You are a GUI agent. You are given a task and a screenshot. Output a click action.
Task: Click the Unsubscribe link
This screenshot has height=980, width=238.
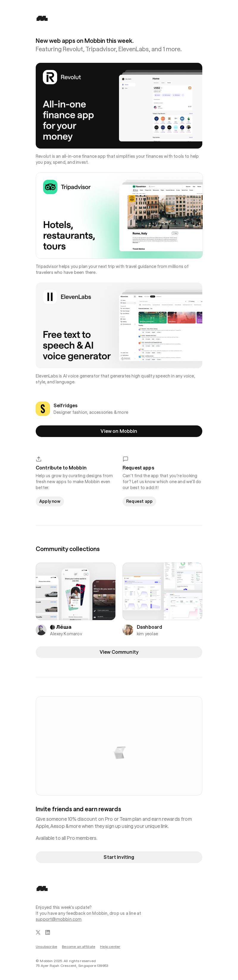coord(46,946)
